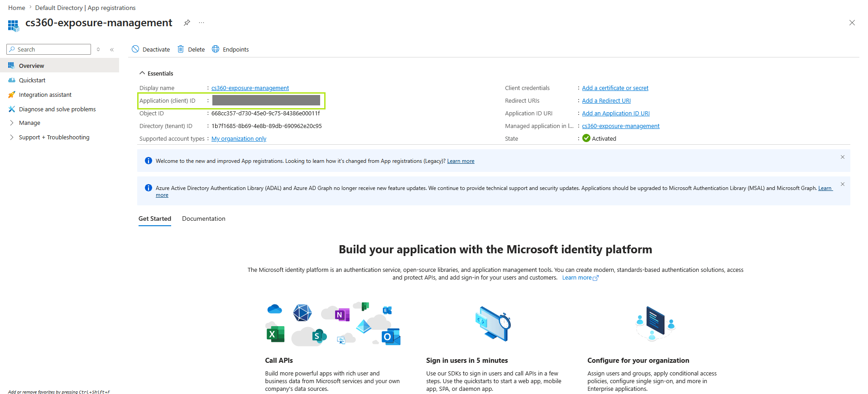The width and height of the screenshot is (868, 394).
Task: Click the Call APIs heading
Action: tap(279, 361)
